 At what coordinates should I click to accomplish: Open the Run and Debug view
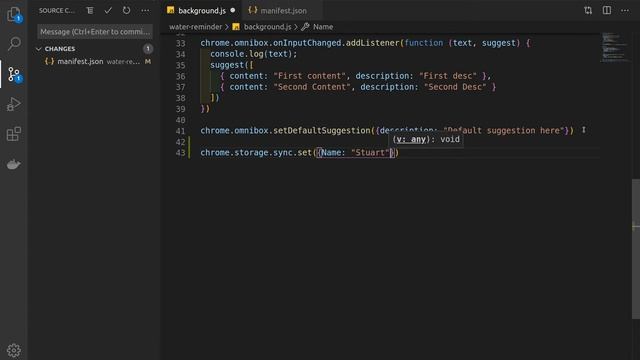pos(14,104)
